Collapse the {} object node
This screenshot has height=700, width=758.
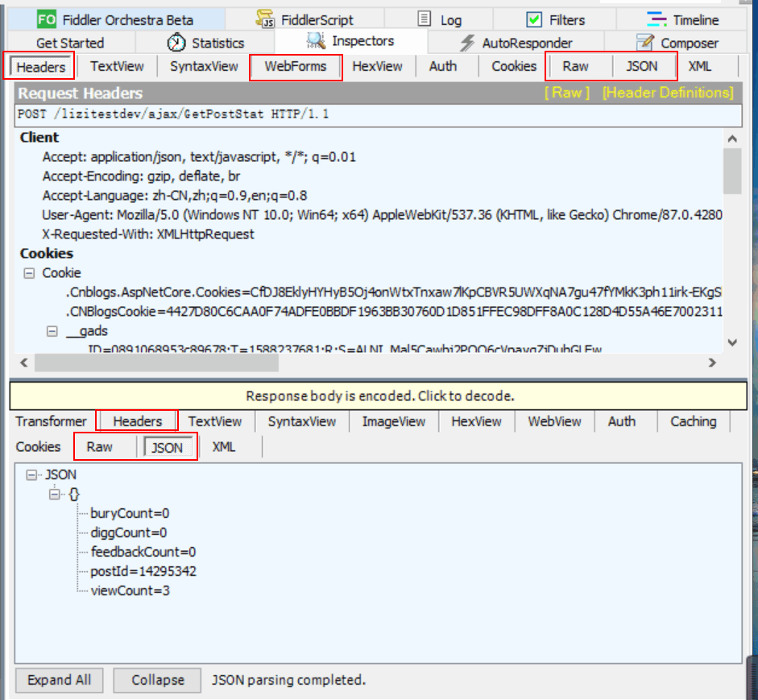[x=55, y=495]
